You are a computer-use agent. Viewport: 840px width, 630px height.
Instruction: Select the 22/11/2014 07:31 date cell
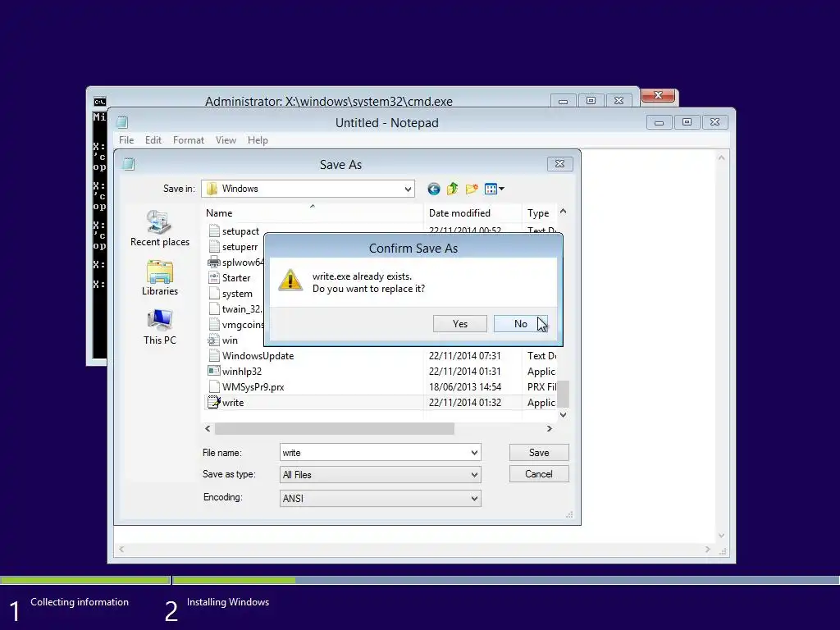pos(464,356)
